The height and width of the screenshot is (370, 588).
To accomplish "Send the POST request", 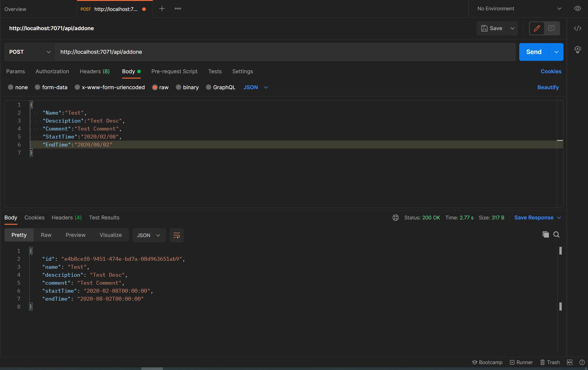I will tap(534, 52).
